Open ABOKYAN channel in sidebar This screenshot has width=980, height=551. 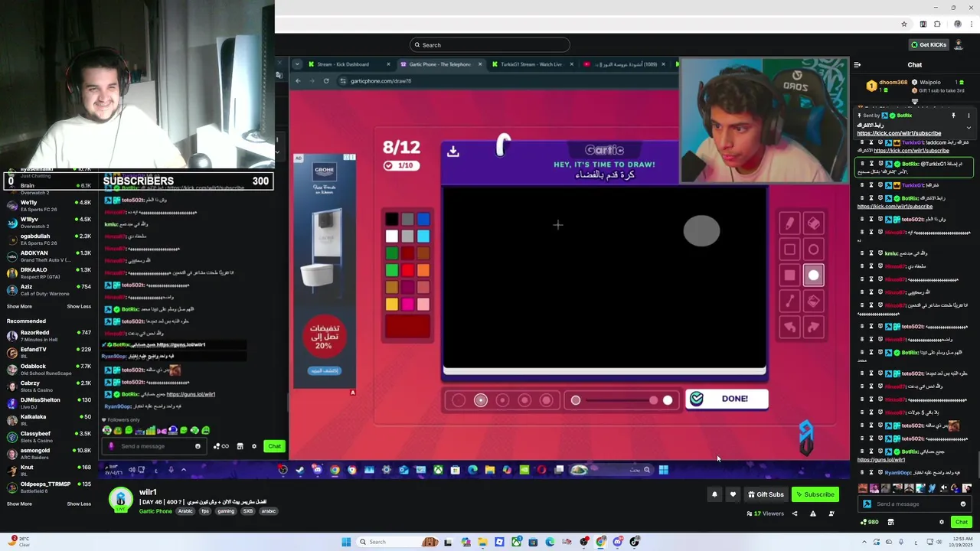tap(49, 256)
